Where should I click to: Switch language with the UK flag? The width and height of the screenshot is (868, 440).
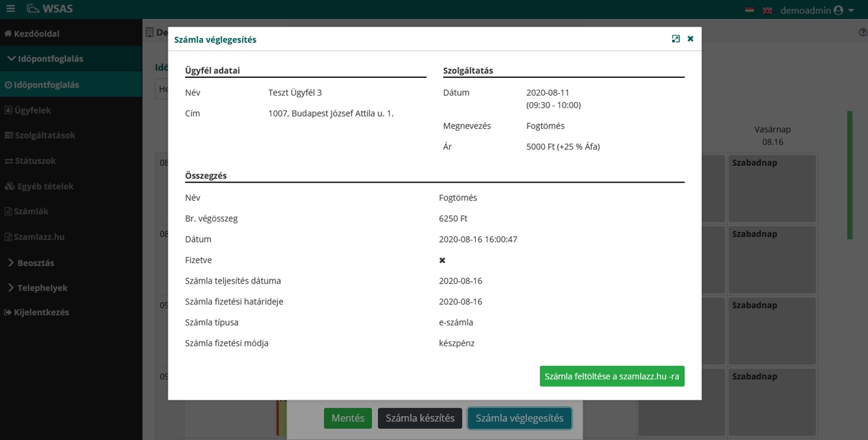[767, 10]
